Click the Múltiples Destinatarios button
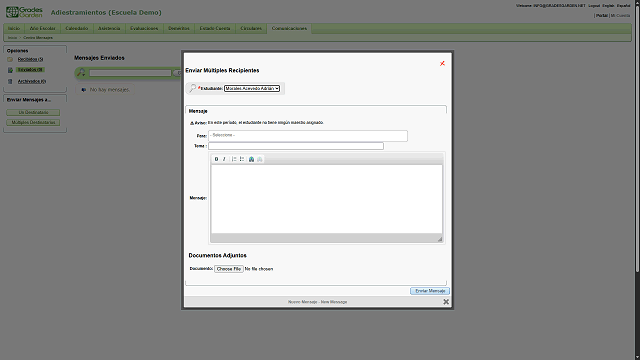Screen dimensions: 640x360 [x=33, y=122]
